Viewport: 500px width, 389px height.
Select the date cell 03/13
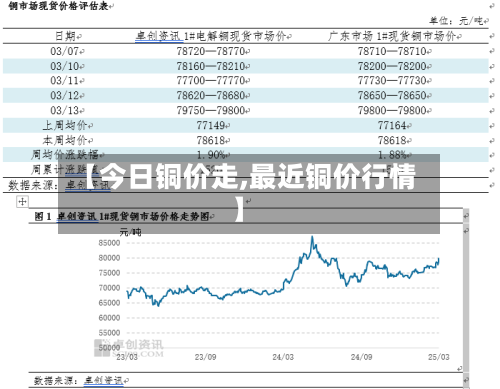click(x=65, y=110)
